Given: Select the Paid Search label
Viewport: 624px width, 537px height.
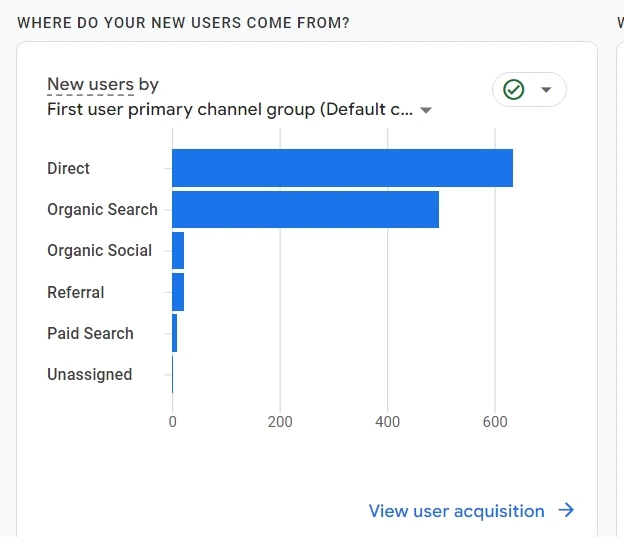Looking at the screenshot, I should point(90,333).
